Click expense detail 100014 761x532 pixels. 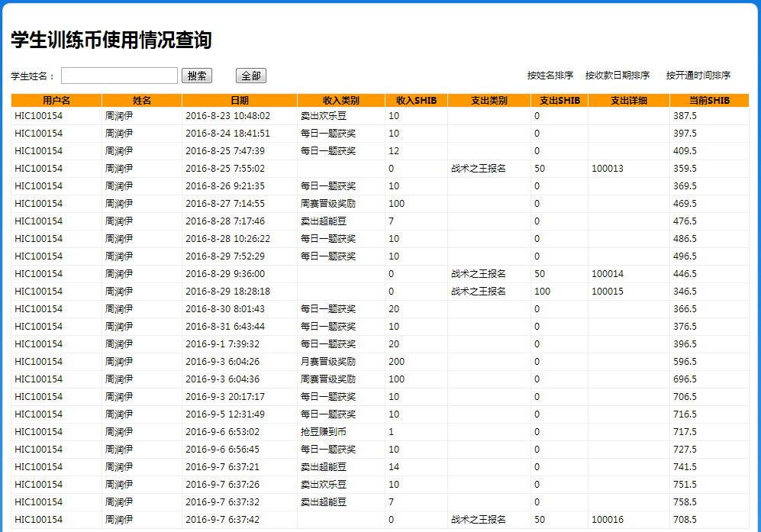607,274
